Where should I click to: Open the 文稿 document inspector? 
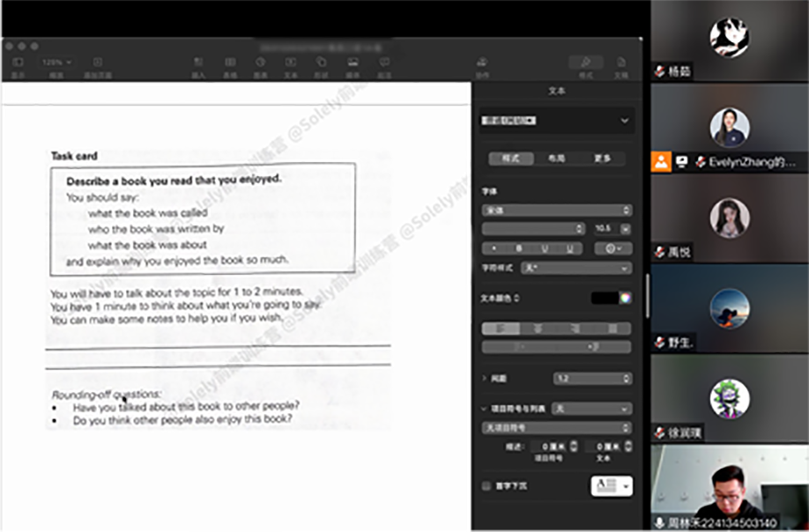pos(621,63)
